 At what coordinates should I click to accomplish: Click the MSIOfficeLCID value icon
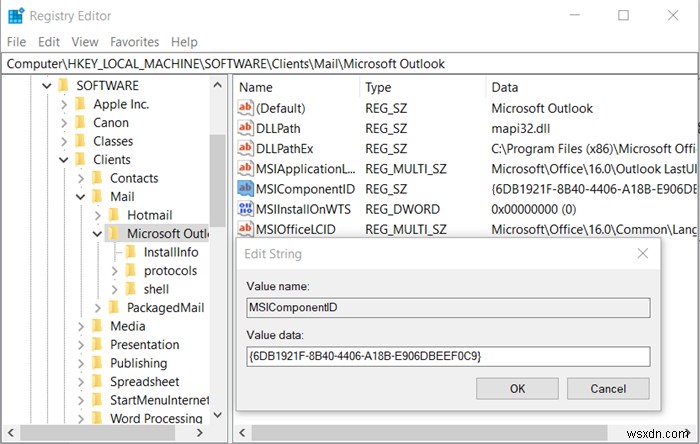246,229
